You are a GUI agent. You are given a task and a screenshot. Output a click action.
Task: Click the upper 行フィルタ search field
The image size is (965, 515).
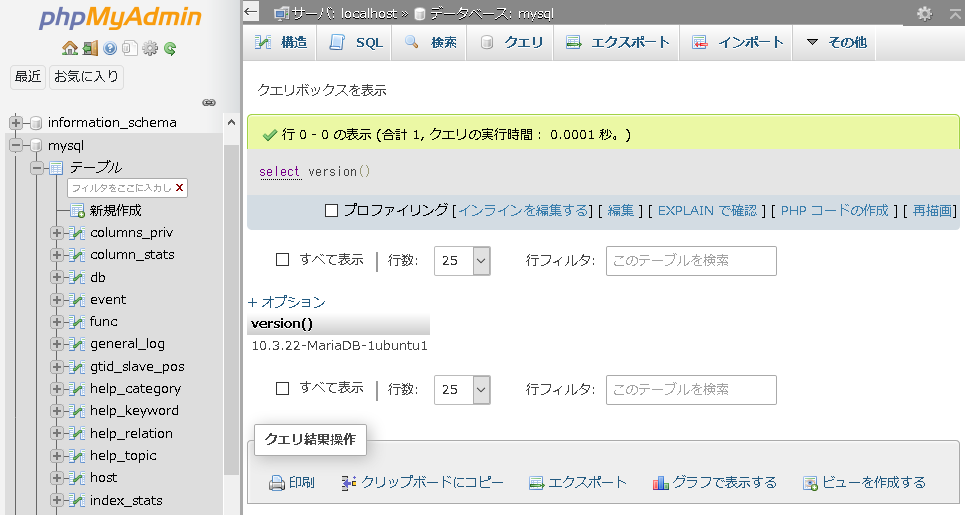click(x=691, y=261)
